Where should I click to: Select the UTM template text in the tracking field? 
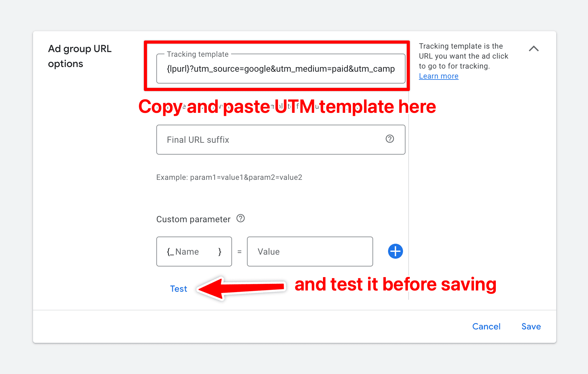[280, 69]
